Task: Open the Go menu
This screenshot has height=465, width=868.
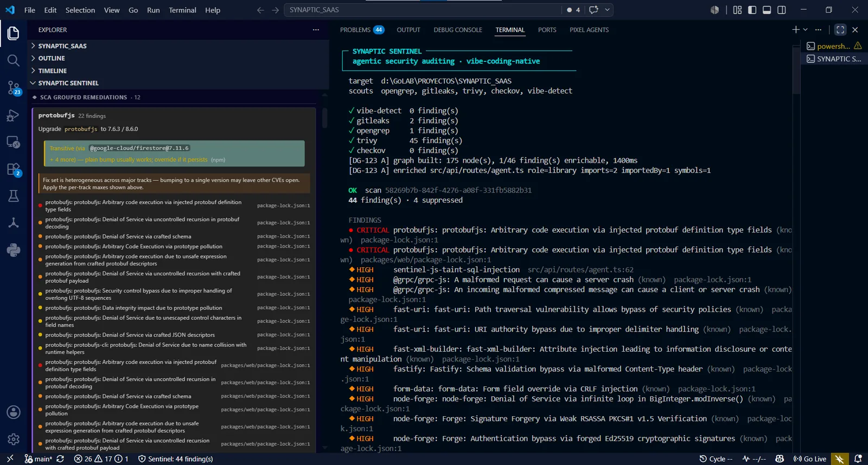Action: pos(133,10)
